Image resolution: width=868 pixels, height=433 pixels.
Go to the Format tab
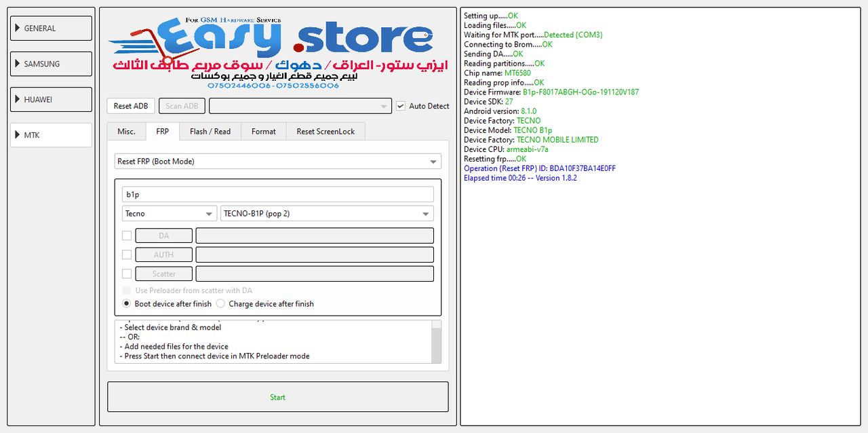264,131
